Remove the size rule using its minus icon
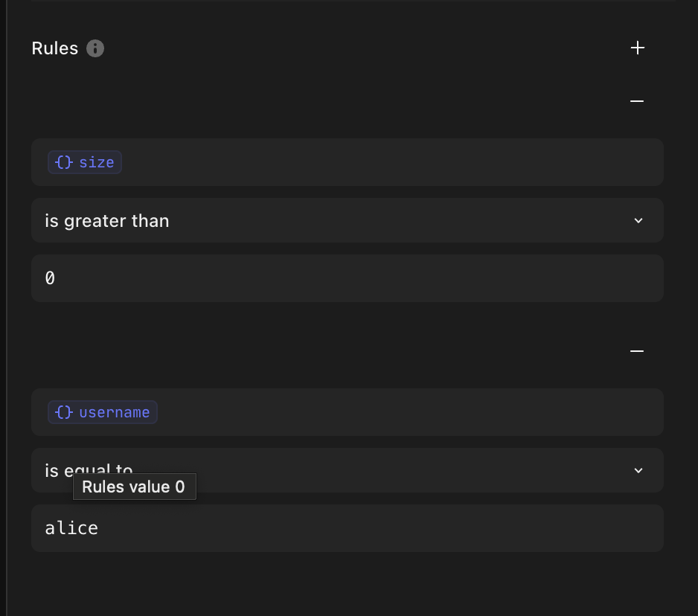The height and width of the screenshot is (616, 698). pos(637,101)
